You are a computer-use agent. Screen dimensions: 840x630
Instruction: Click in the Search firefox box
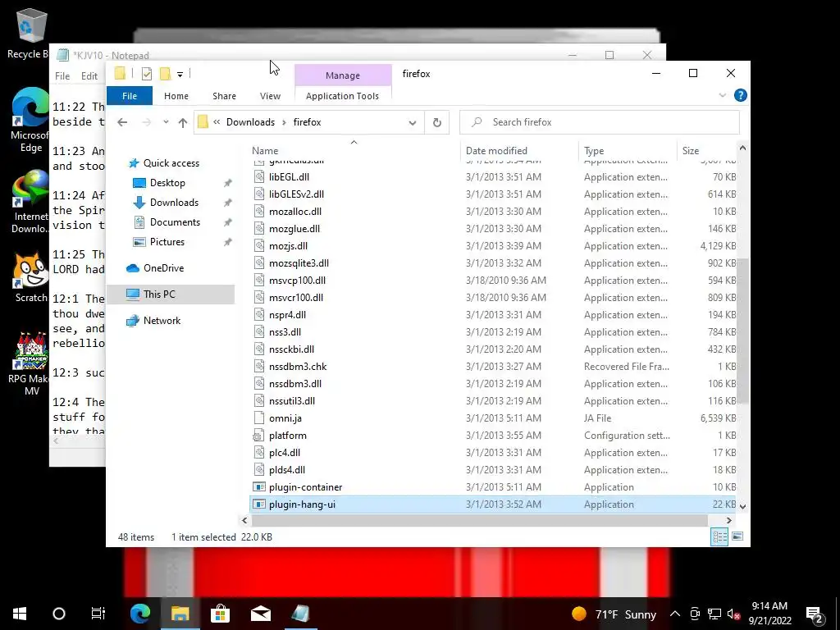(x=600, y=122)
